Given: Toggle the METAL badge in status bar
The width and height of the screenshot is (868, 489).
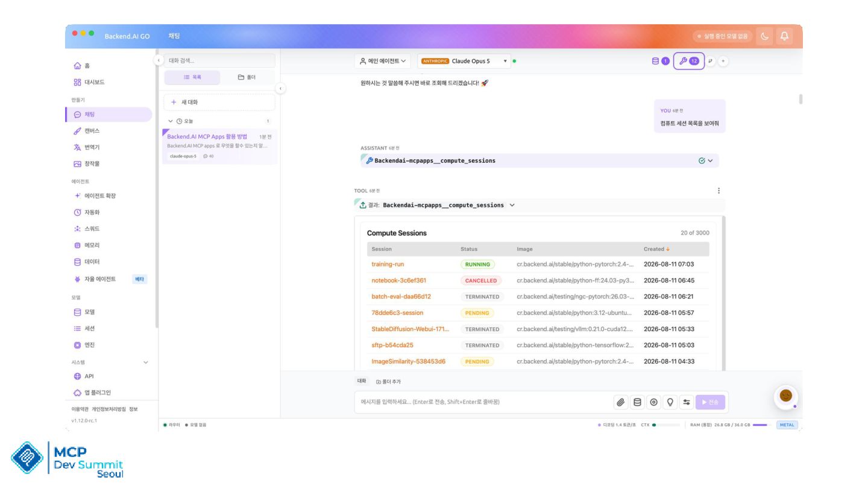Looking at the screenshot, I should click(x=787, y=425).
